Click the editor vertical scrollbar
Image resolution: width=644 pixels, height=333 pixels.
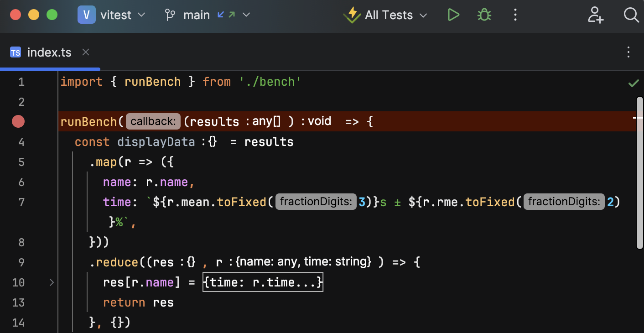[639, 173]
